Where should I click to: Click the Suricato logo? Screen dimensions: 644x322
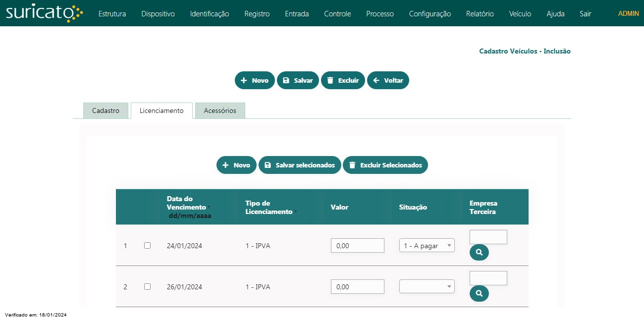coord(44,13)
